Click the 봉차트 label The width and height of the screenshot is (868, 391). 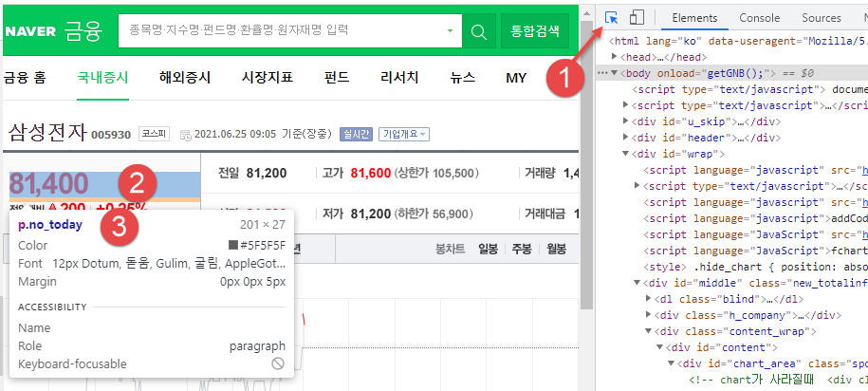click(450, 250)
